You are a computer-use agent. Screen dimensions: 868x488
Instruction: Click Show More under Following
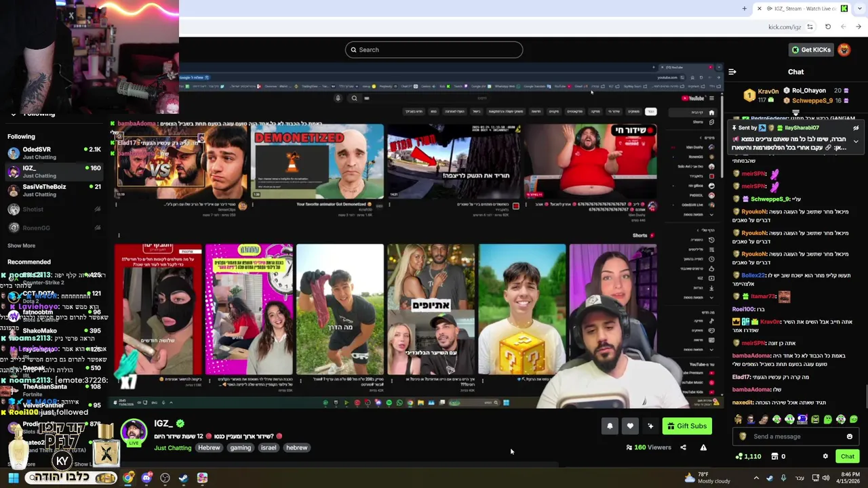[x=21, y=245]
